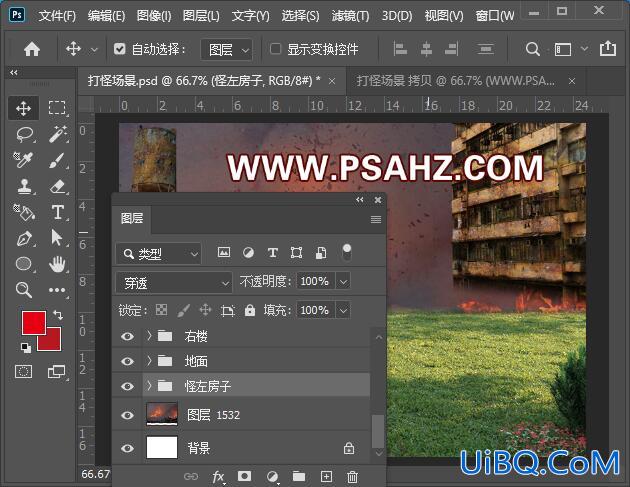The image size is (630, 487).
Task: Hide the 右楼 group layer
Action: tap(127, 336)
